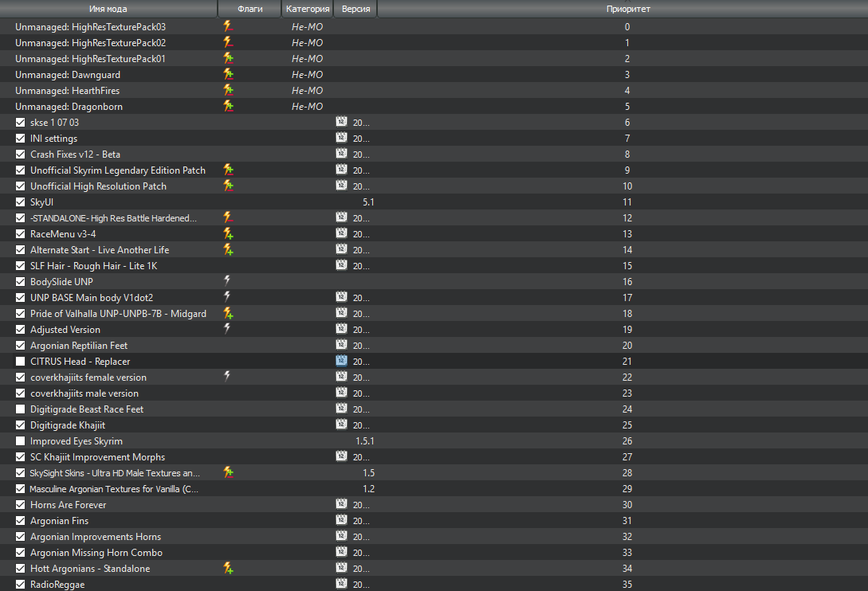Click Pride of Valhalla conflict flag icon

click(x=227, y=314)
